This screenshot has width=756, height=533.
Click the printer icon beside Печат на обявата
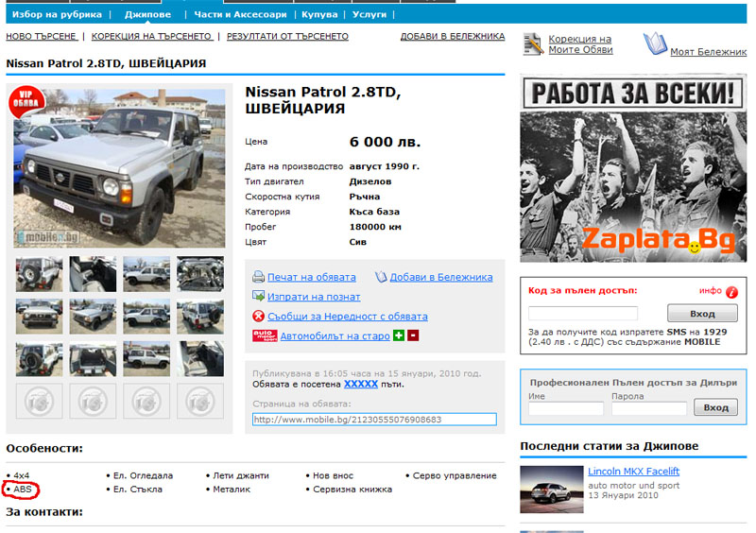click(x=258, y=277)
